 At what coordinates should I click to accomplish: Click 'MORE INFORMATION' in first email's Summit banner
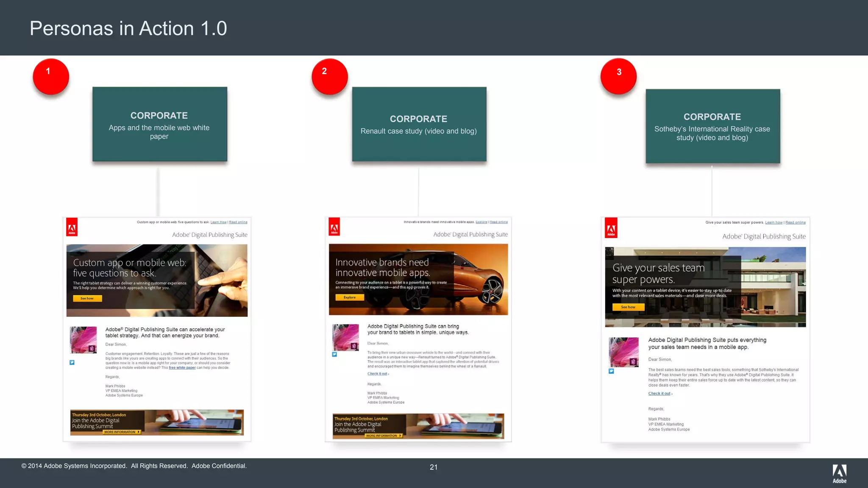pyautogui.click(x=121, y=432)
